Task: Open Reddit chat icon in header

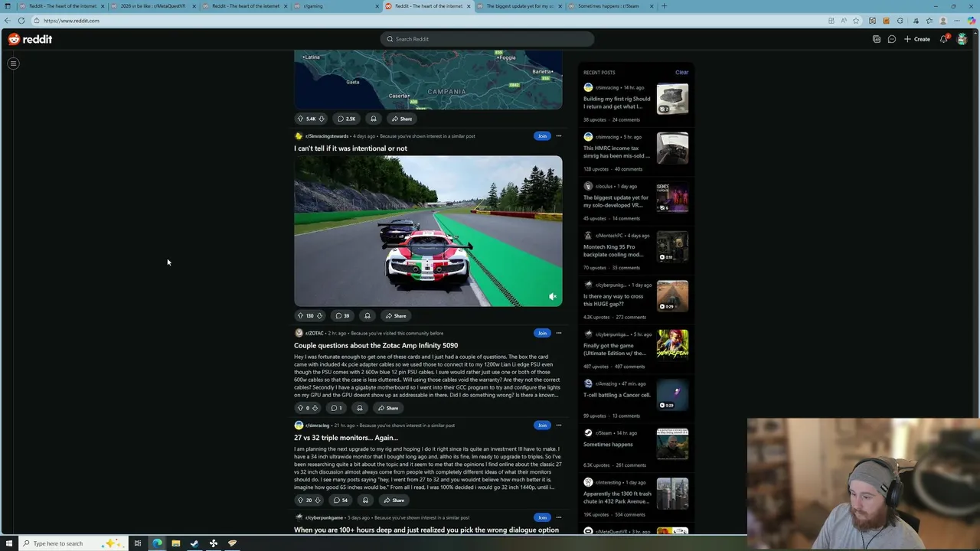Action: tap(892, 39)
